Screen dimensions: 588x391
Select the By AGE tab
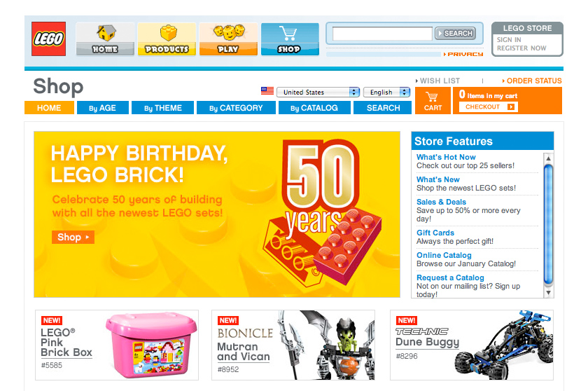(x=102, y=108)
